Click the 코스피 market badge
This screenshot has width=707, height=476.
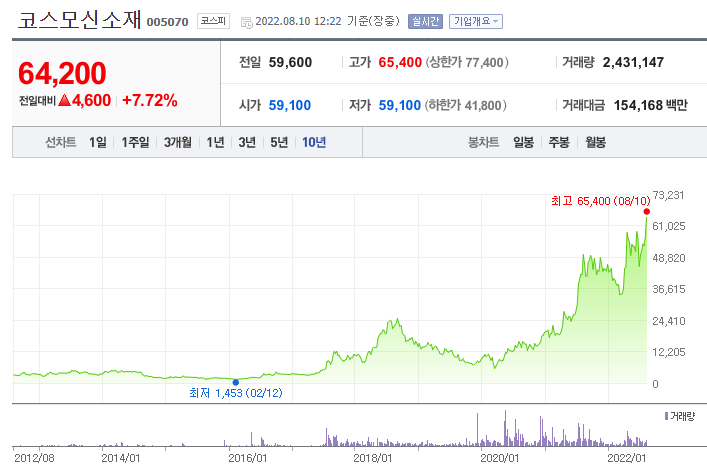click(213, 21)
